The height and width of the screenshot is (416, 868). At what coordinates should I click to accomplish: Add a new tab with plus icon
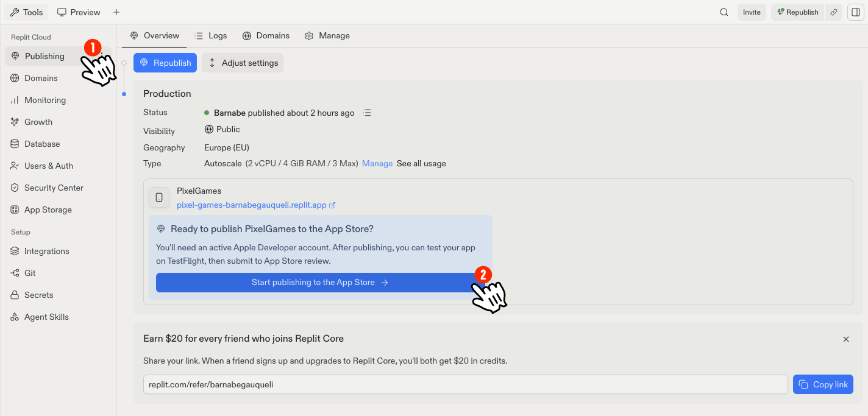coord(116,12)
